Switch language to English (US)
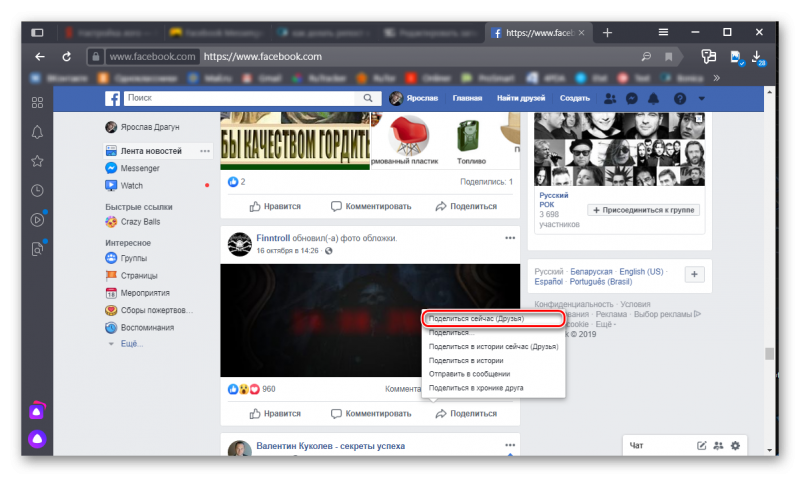This screenshot has height=477, width=800. pyautogui.click(x=641, y=271)
